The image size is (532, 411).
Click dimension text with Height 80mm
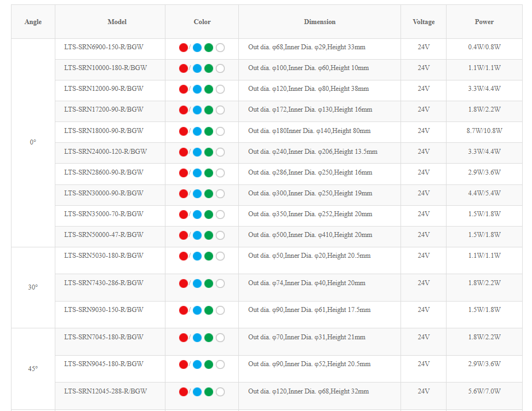tap(310, 131)
